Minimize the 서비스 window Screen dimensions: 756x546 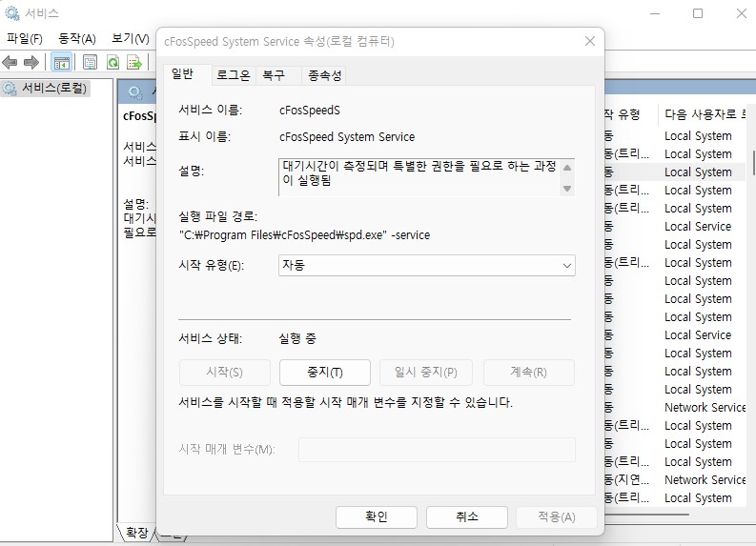click(655, 13)
